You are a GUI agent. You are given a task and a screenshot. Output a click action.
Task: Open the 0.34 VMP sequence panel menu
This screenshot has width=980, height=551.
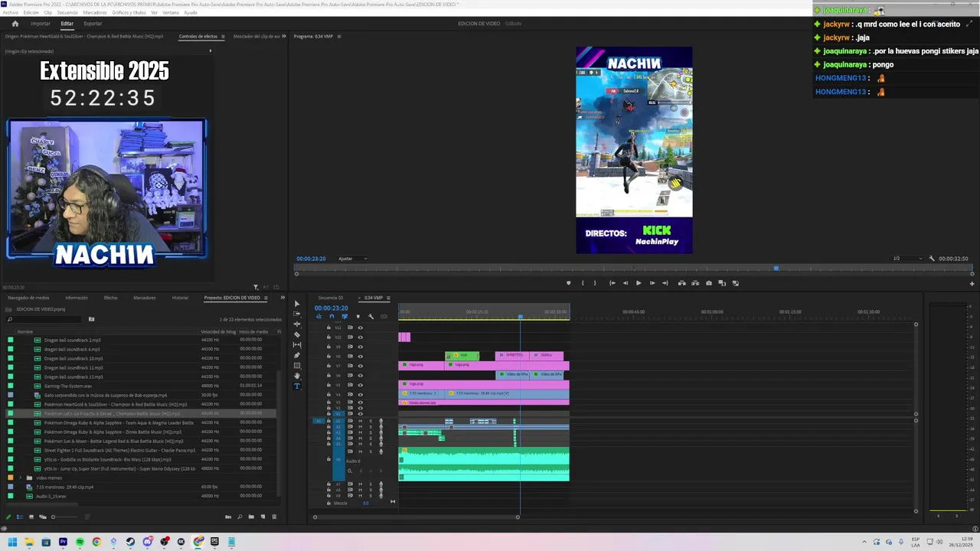tap(388, 298)
